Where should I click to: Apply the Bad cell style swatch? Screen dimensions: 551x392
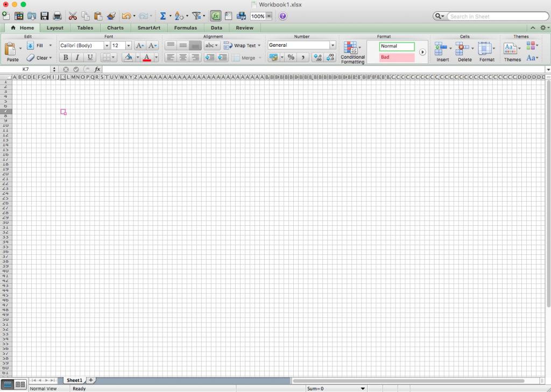point(397,58)
